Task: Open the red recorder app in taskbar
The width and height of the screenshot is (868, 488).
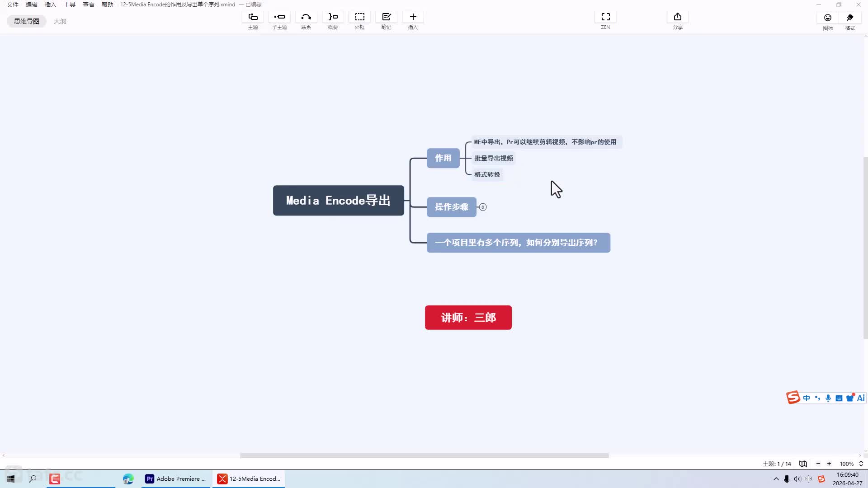Action: point(55,479)
